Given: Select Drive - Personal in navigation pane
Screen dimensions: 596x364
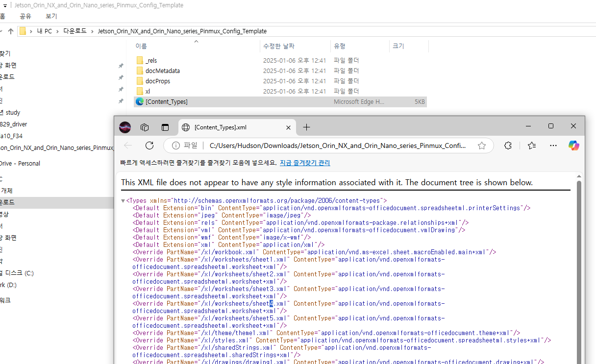Looking at the screenshot, I should (20, 163).
